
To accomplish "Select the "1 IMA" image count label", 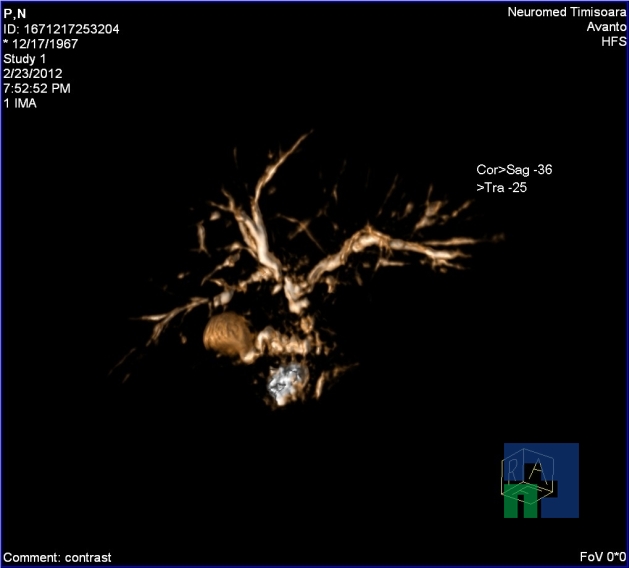I will tap(20, 103).
